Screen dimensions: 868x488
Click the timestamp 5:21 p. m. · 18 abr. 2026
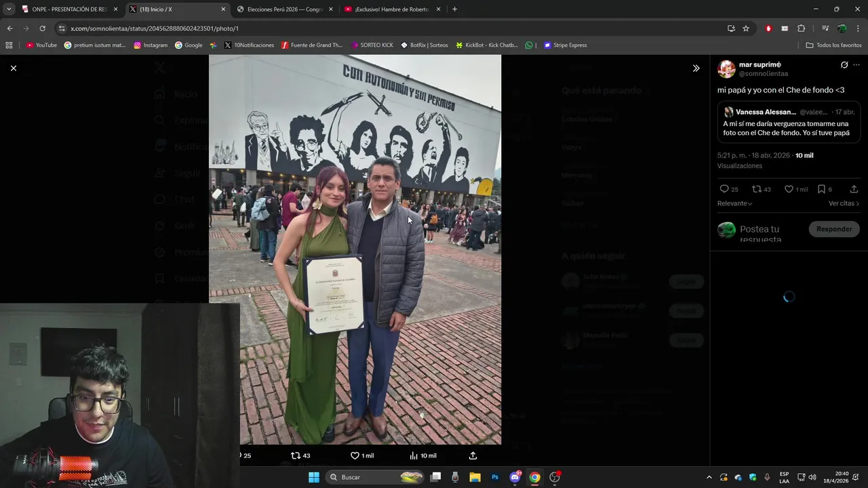coord(753,155)
